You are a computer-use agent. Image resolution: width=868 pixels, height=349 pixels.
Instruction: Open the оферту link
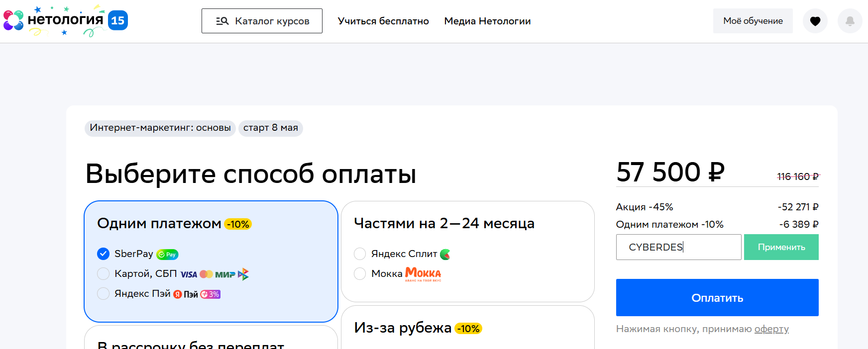(771, 329)
